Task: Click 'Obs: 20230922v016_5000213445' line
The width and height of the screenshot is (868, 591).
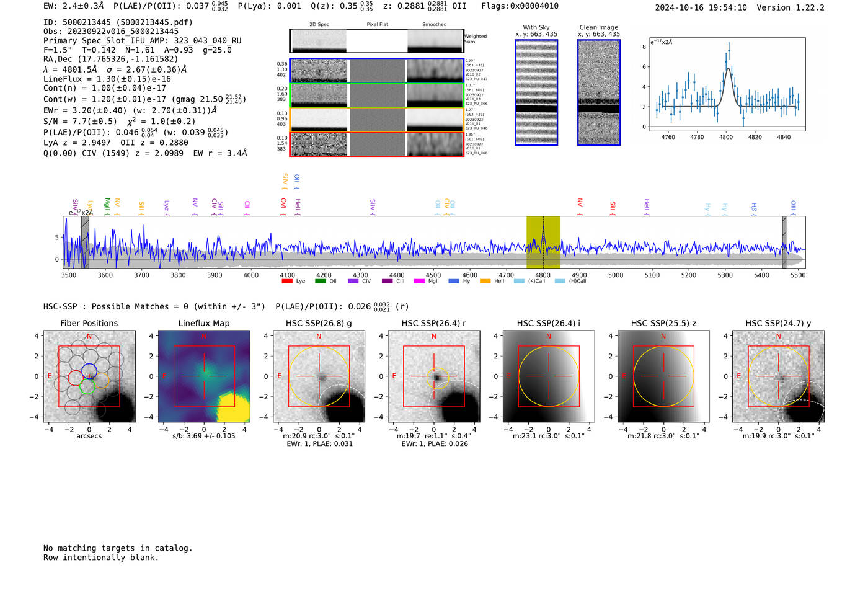Action: click(111, 32)
